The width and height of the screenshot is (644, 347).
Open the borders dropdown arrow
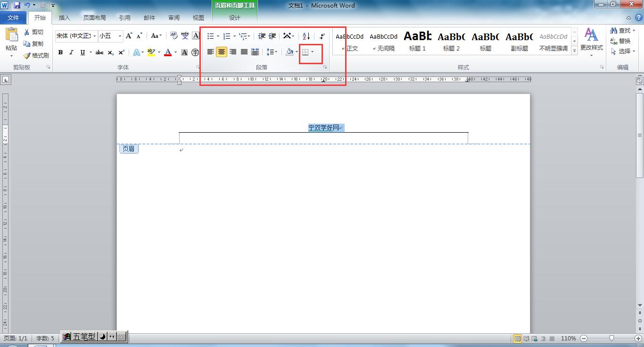[x=313, y=52]
